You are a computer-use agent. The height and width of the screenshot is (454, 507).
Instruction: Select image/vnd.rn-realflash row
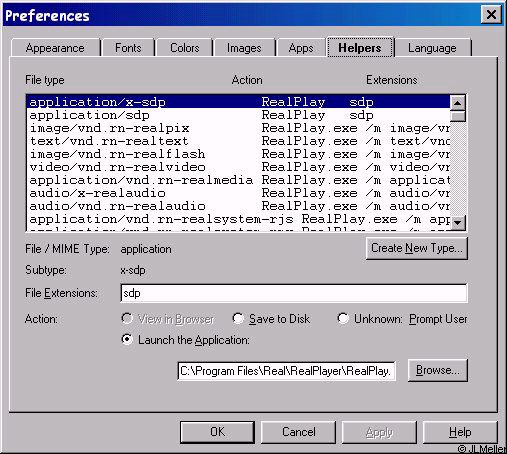[238, 154]
